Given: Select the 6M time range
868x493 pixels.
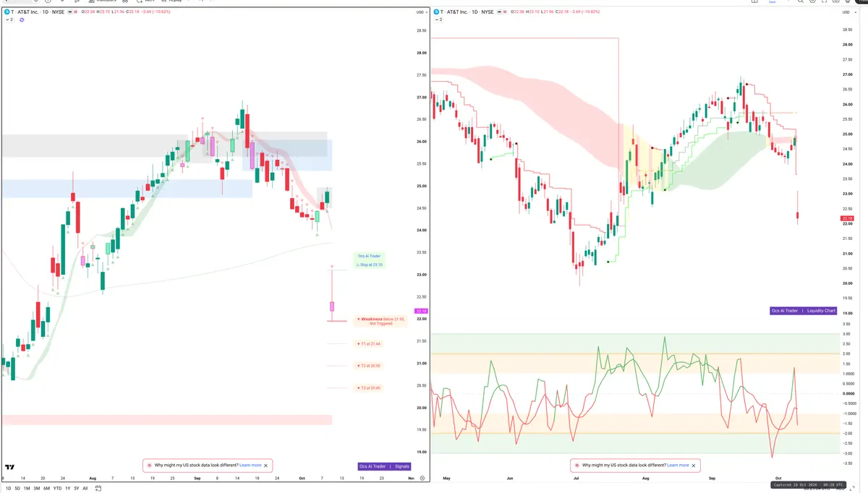Looking at the screenshot, I should pos(47,488).
